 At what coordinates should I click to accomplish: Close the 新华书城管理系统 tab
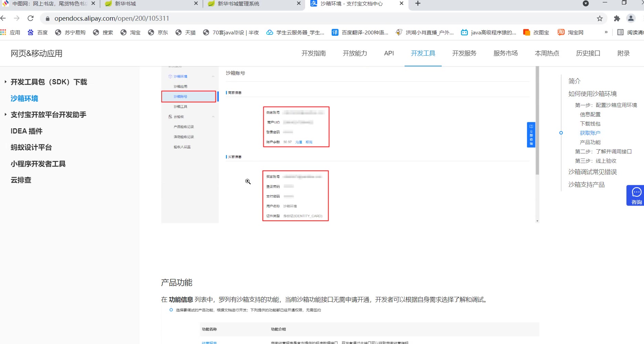[x=299, y=3]
